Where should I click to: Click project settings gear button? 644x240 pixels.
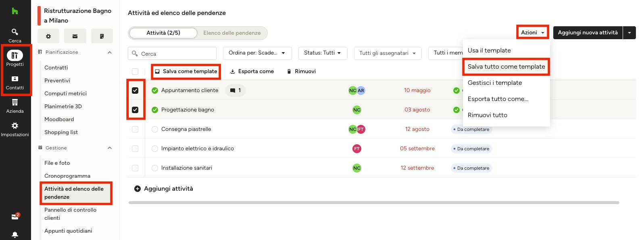coord(48,36)
